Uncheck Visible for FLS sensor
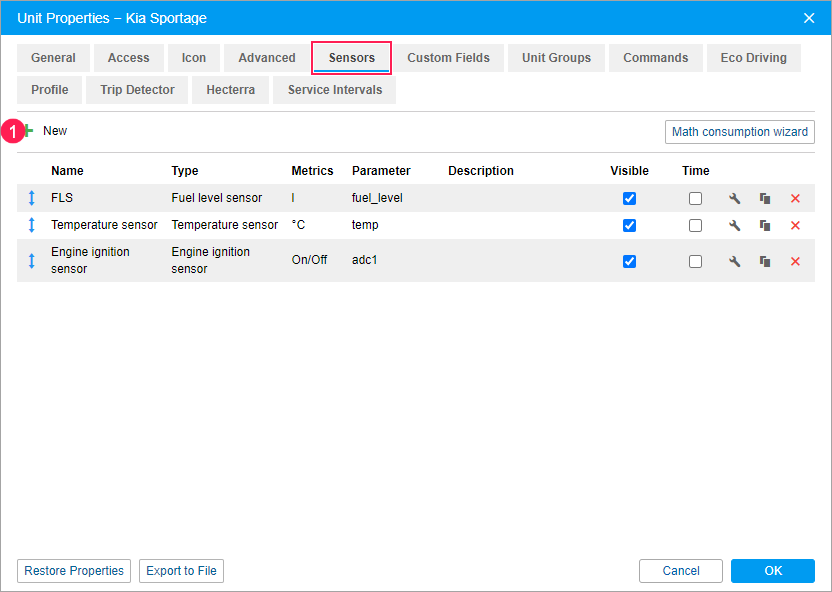This screenshot has width=832, height=592. tap(629, 198)
